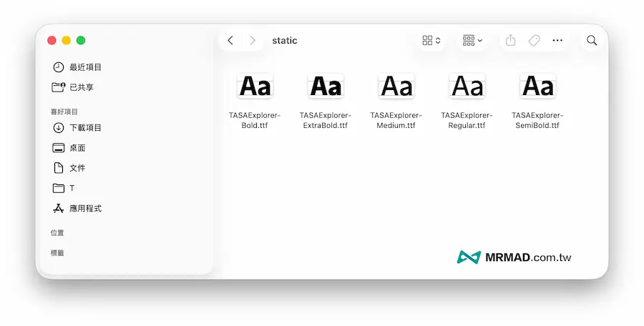Click the App Store icon beside 應用程式
Image resolution: width=644 pixels, height=326 pixels.
pyautogui.click(x=59, y=209)
